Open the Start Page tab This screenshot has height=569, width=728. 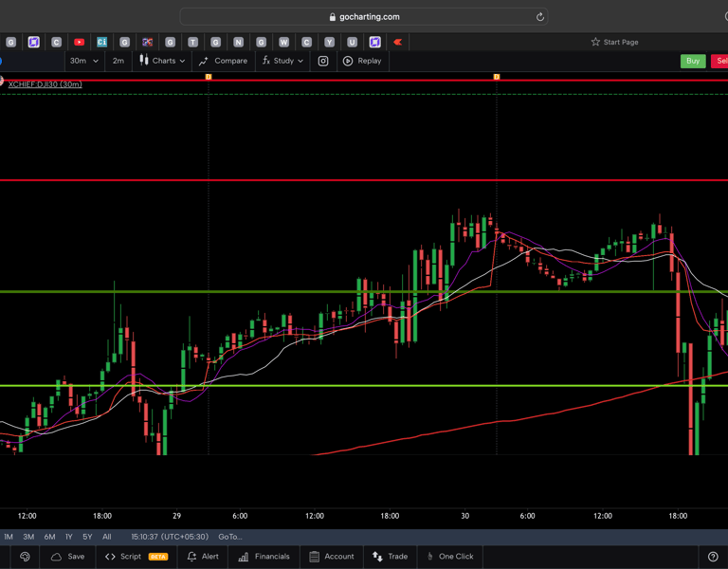pyautogui.click(x=614, y=43)
